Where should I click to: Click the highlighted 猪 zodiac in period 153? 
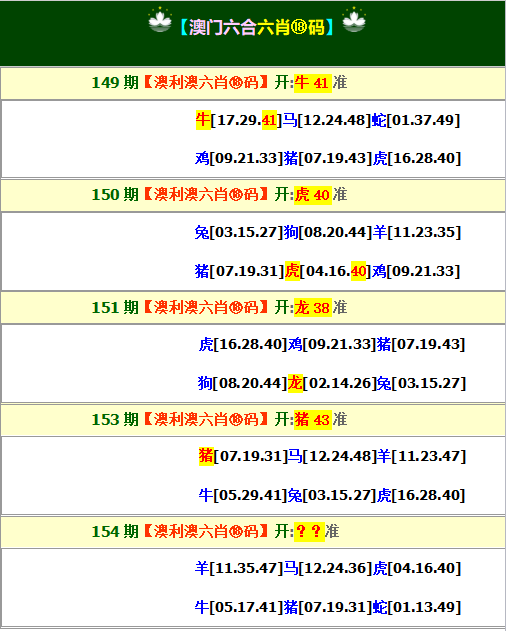click(206, 456)
